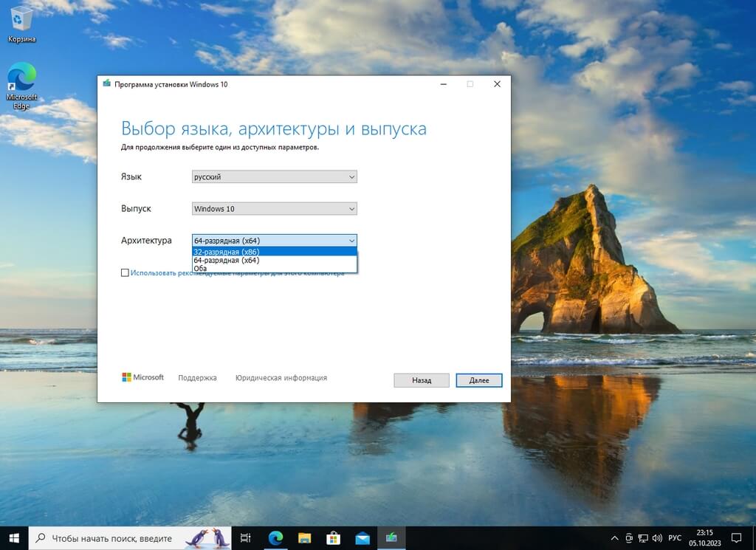Open Task View in the taskbar
This screenshot has width=756, height=550.
pos(246,538)
